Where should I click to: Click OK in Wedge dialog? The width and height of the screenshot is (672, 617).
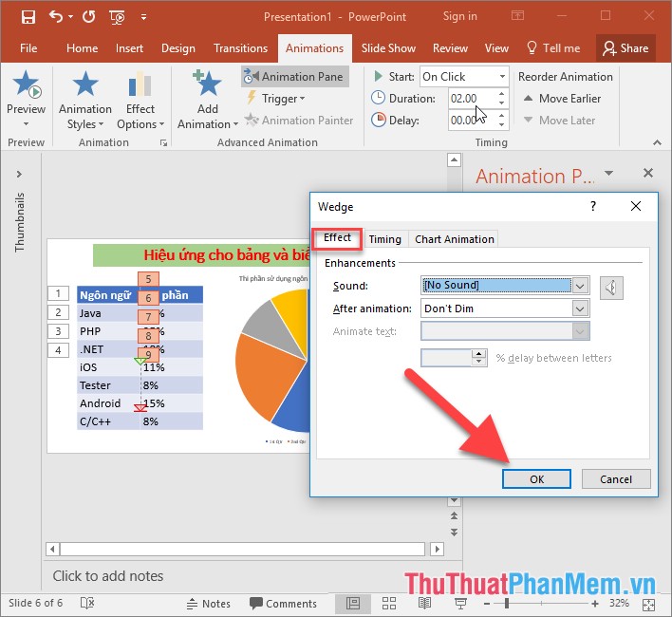tap(536, 479)
